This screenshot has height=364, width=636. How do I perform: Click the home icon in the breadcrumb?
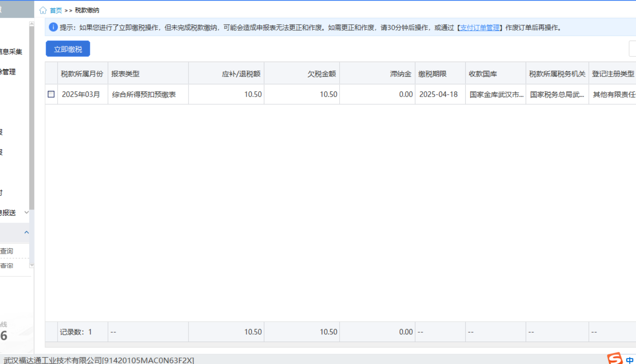(x=43, y=10)
